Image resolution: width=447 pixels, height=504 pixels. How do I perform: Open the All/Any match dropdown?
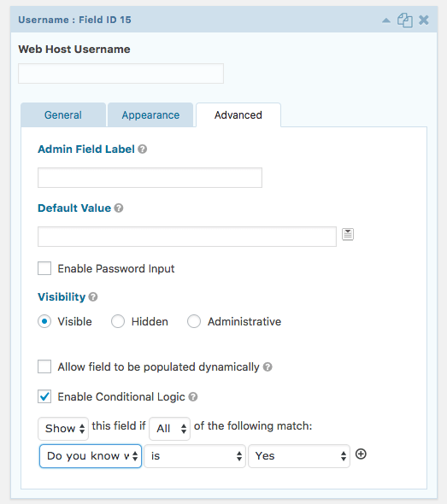click(170, 429)
